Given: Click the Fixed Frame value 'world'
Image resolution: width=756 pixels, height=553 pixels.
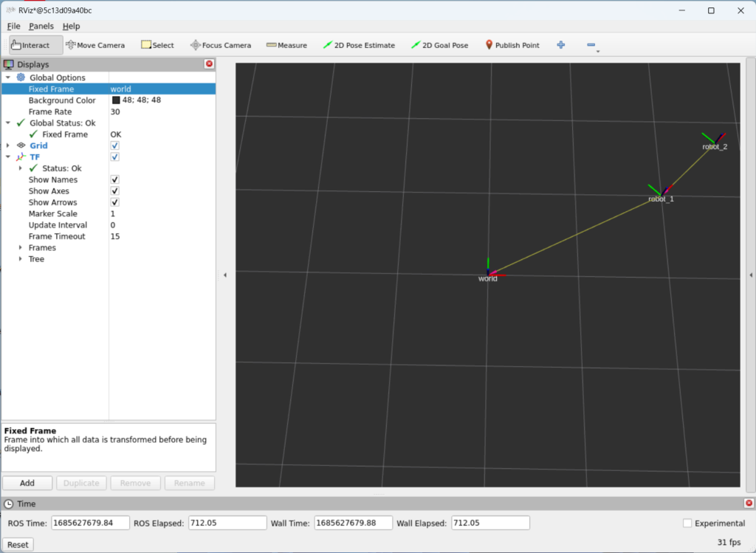Looking at the screenshot, I should pos(120,89).
